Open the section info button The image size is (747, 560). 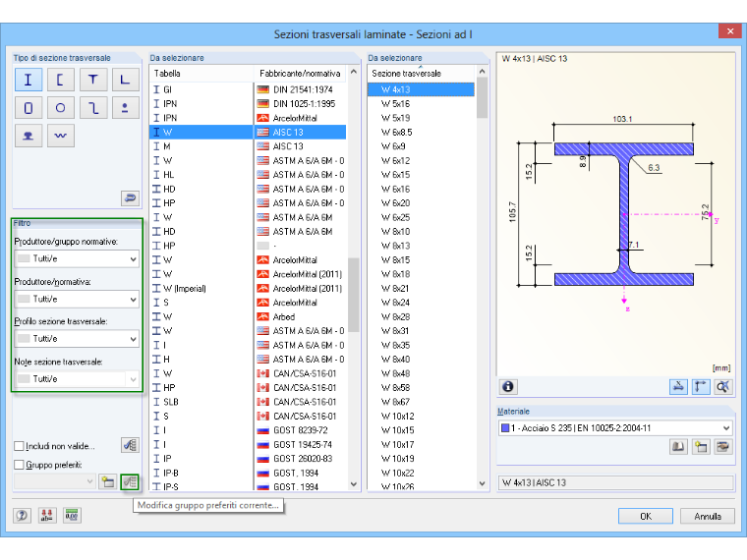pyautogui.click(x=508, y=387)
